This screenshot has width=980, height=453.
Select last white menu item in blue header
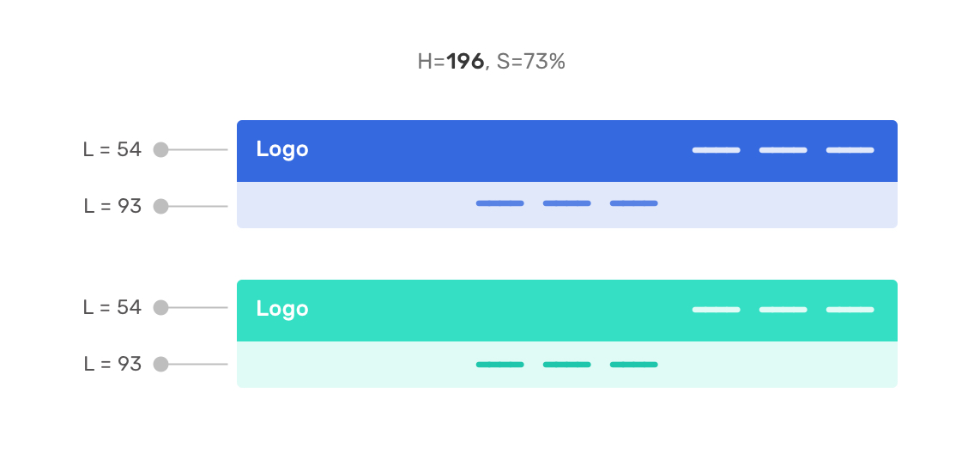850,150
